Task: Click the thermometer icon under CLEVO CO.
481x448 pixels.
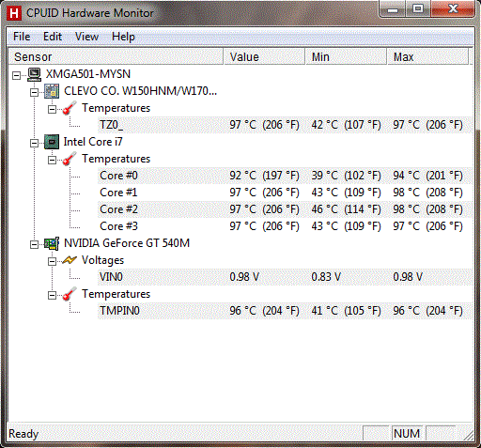Action: coord(70,108)
